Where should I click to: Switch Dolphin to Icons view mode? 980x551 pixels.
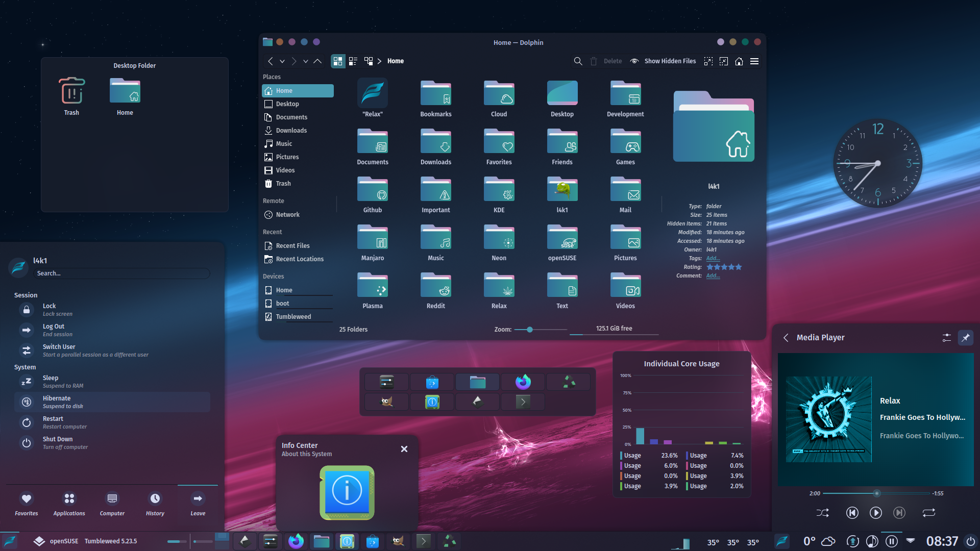[338, 61]
